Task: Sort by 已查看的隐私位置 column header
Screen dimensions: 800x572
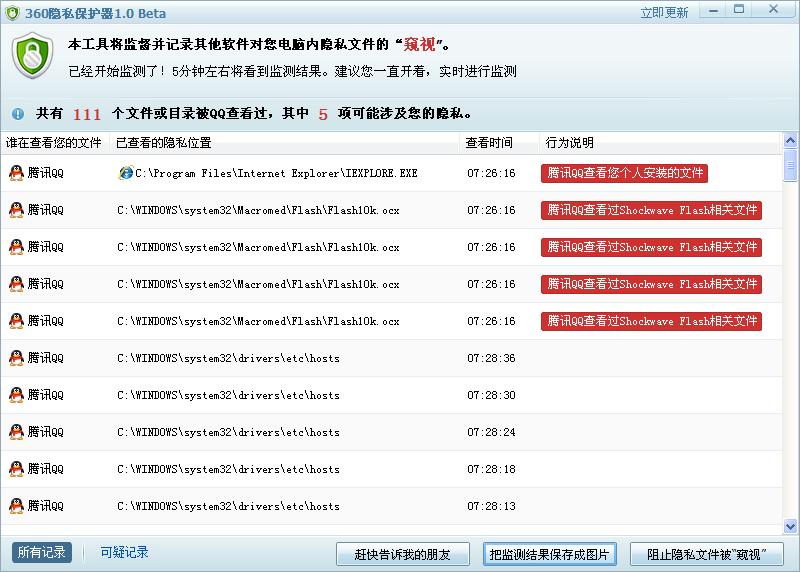Action: tap(284, 143)
